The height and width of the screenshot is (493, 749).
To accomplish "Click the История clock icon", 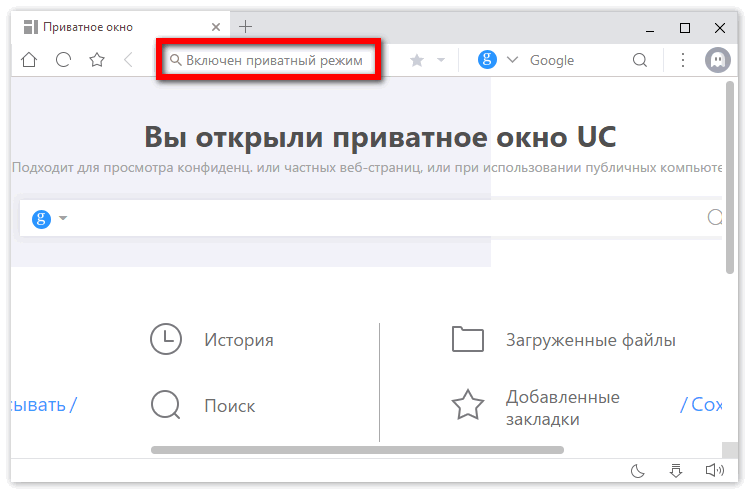I will point(166,339).
